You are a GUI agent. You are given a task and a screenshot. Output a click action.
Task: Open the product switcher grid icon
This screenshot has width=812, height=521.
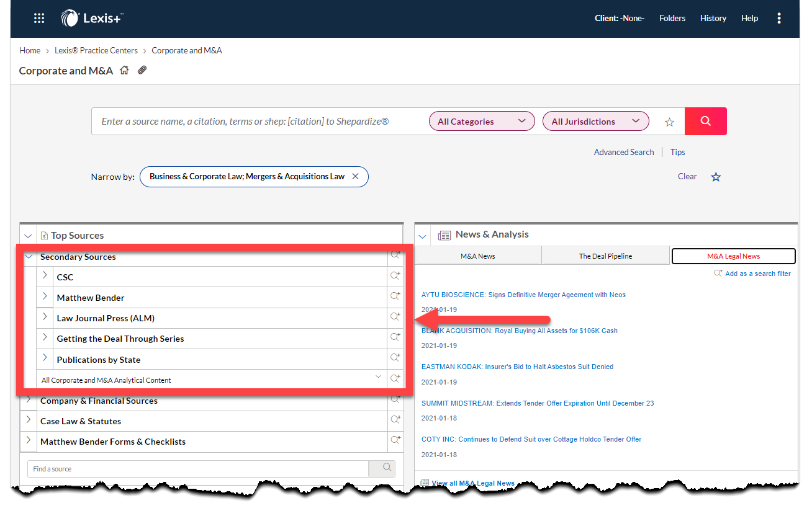point(39,19)
